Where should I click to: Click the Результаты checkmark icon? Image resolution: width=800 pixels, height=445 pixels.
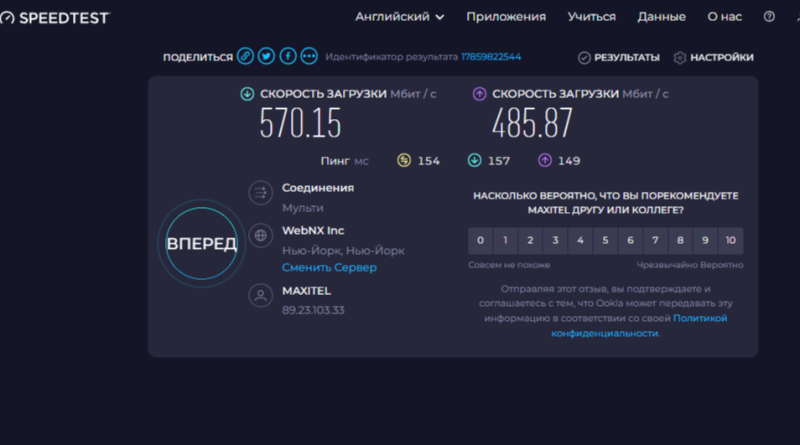coord(584,58)
